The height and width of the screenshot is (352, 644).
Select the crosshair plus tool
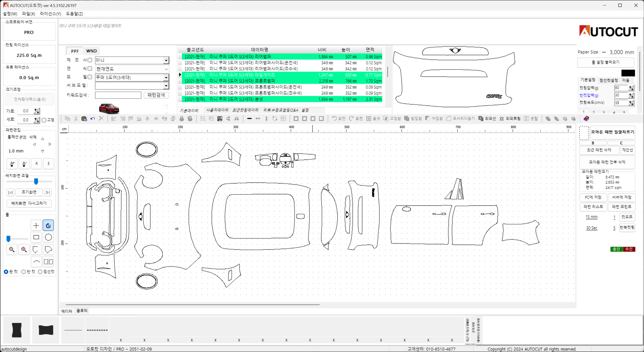(x=36, y=225)
